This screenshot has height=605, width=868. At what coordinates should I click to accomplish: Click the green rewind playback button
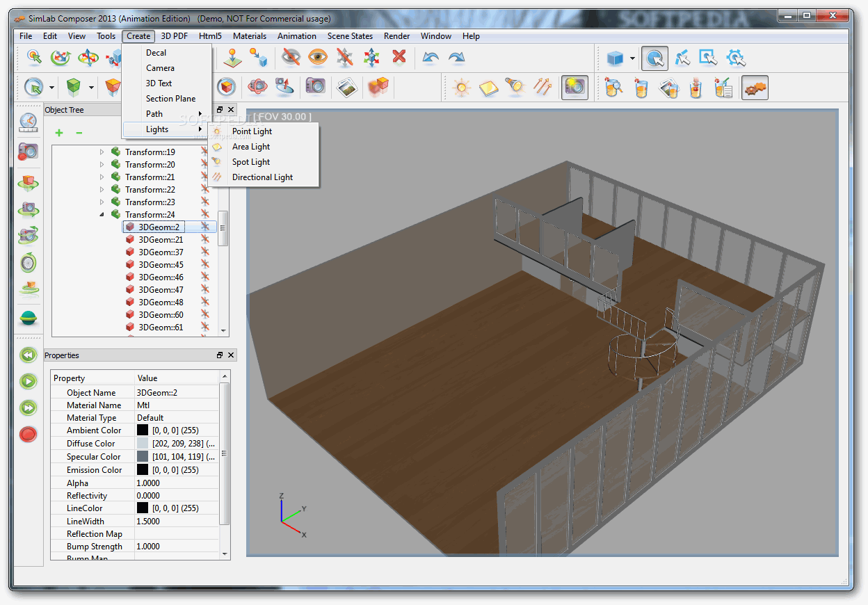coord(28,355)
